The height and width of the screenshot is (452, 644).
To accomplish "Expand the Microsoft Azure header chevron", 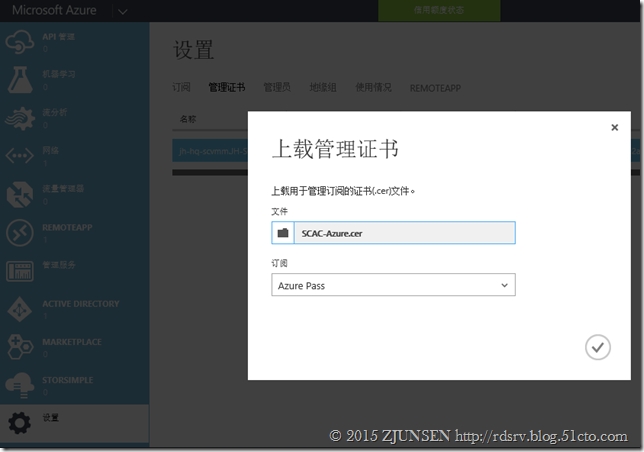I will [x=122, y=11].
